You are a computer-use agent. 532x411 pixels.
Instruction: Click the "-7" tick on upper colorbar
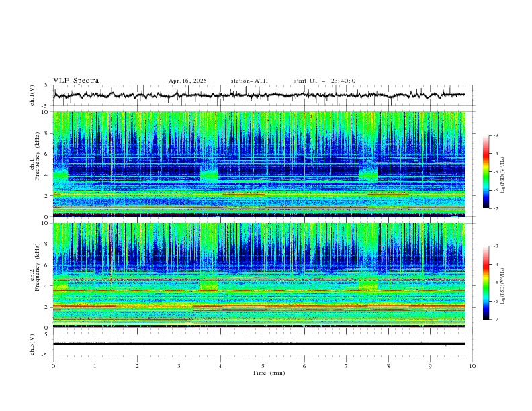click(x=495, y=208)
